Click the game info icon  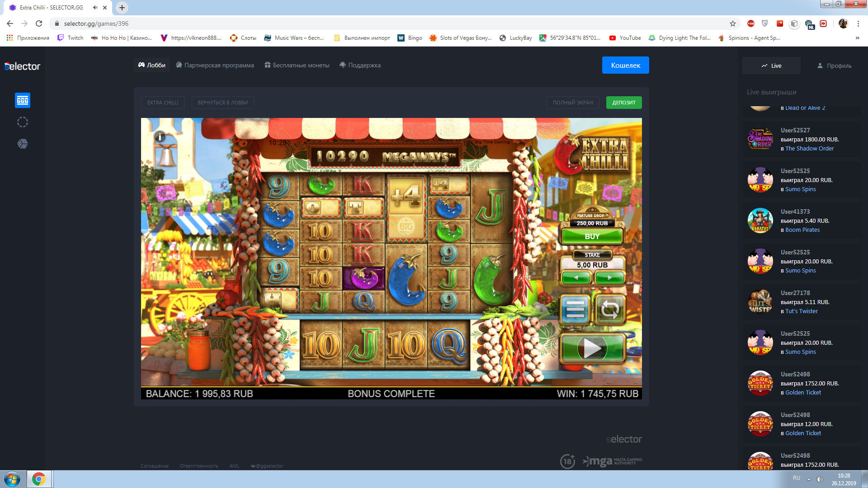160,137
